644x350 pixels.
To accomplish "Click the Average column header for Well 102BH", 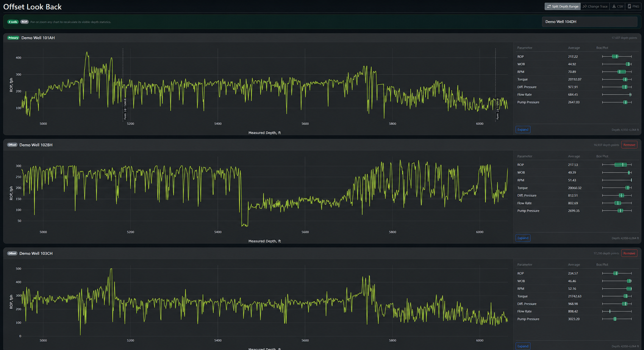I will click(574, 156).
